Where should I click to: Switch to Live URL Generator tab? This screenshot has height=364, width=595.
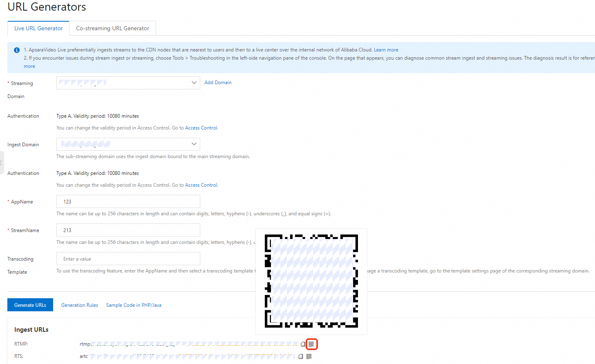point(38,28)
